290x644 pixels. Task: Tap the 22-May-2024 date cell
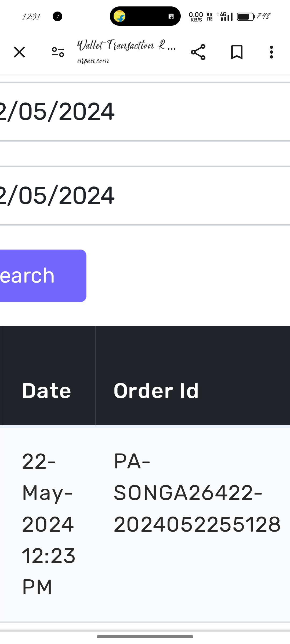click(48, 523)
